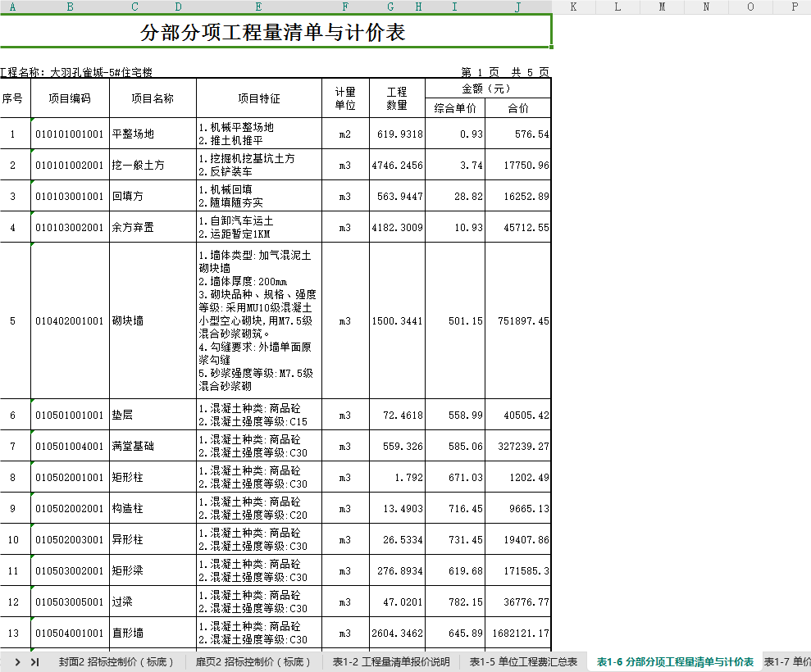Select the 砌块墙 item name cell
Screen dimensions: 811x672
click(x=153, y=320)
